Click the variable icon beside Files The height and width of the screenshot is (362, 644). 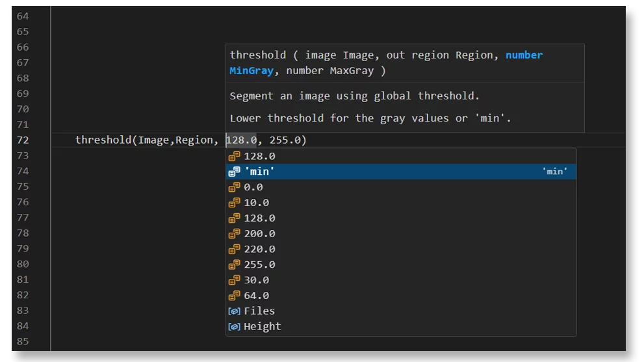click(235, 311)
